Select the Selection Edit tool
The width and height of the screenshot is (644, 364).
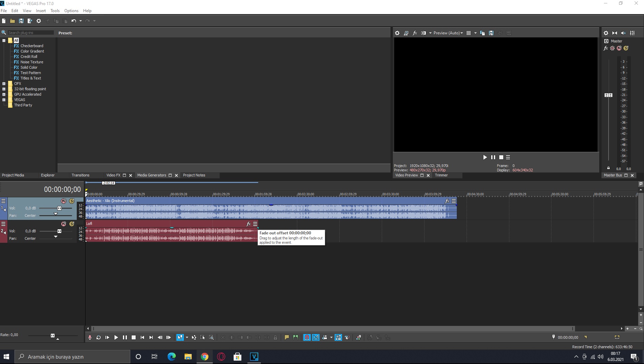click(203, 337)
